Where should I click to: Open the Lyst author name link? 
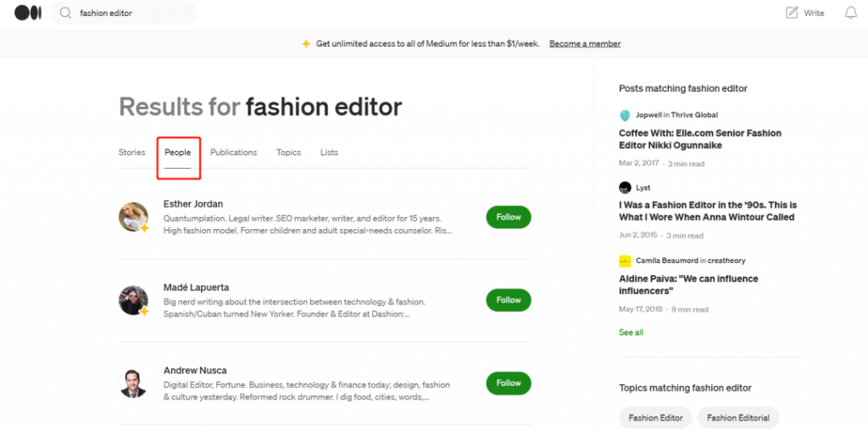(x=643, y=187)
